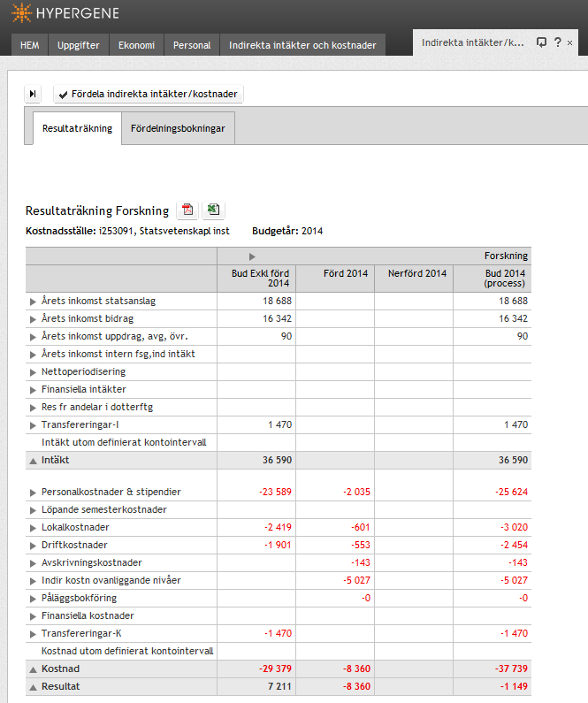Click the skip-to-end arrow button
This screenshot has width=588, height=703.
pyautogui.click(x=33, y=94)
